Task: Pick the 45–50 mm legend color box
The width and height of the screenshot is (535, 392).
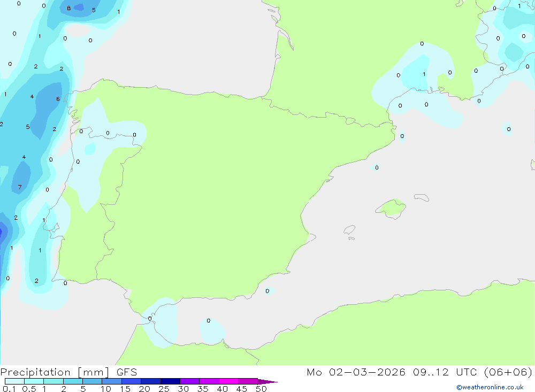Action: click(248, 381)
